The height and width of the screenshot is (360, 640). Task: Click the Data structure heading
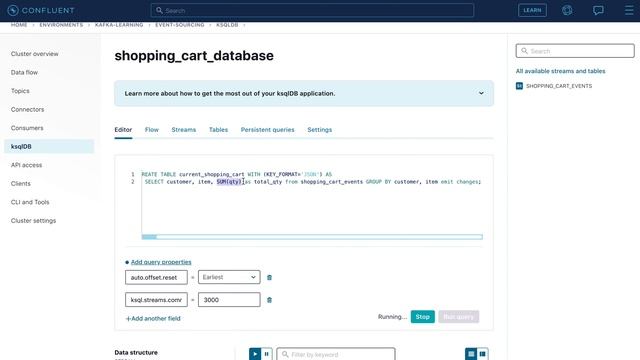pos(136,352)
